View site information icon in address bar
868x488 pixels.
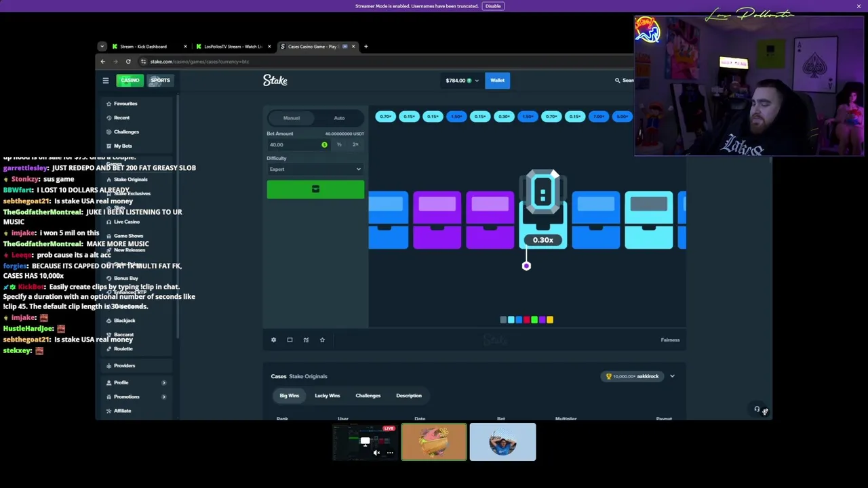pos(143,62)
